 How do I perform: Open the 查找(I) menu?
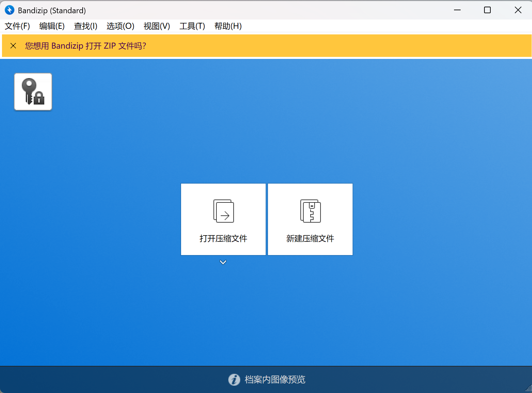point(86,26)
